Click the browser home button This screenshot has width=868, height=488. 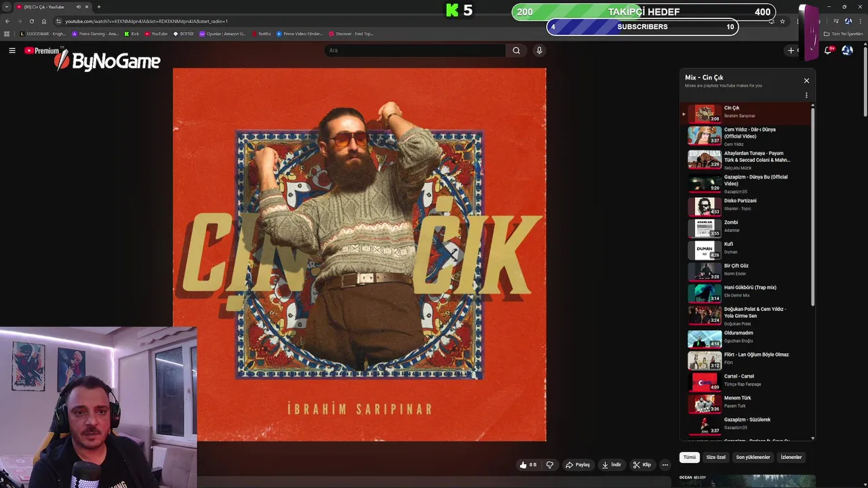[x=44, y=21]
